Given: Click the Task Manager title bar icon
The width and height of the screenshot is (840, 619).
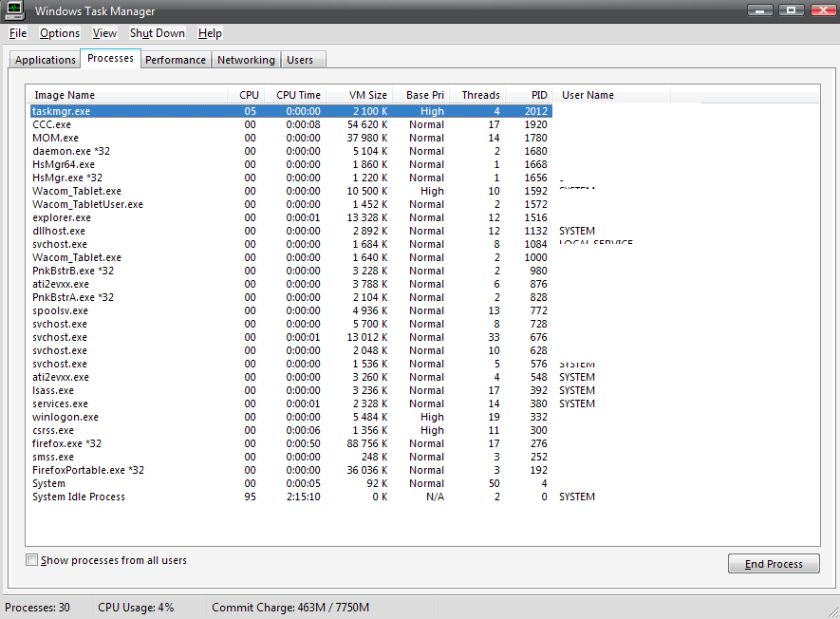Looking at the screenshot, I should coord(14,10).
